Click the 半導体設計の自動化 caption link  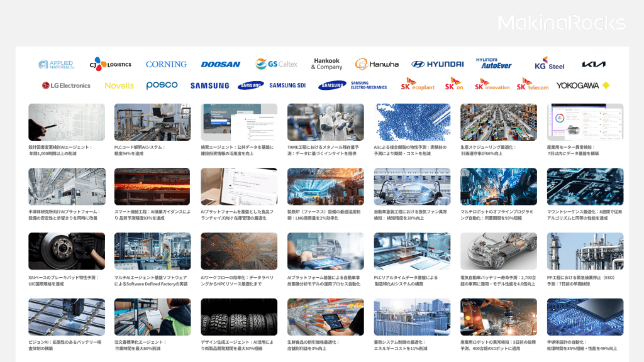(x=582, y=345)
